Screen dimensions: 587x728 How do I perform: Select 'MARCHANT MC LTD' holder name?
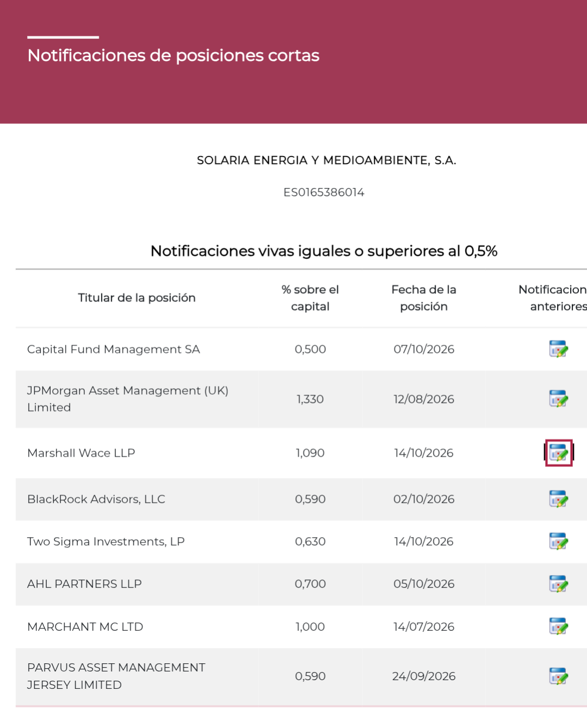click(x=85, y=626)
